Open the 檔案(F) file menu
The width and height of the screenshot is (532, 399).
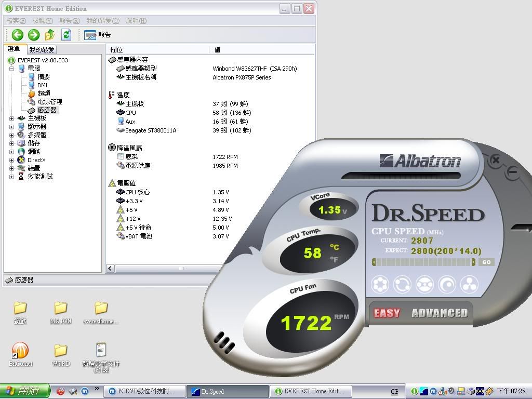(x=16, y=21)
